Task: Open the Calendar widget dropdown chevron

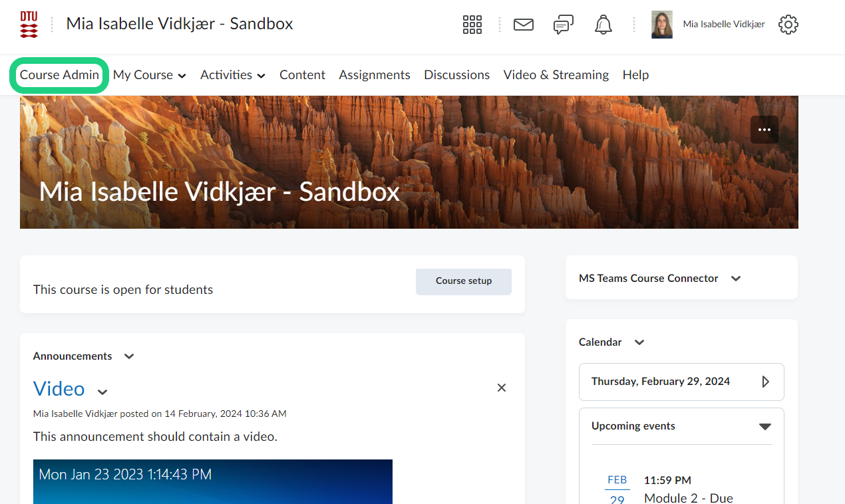Action: click(639, 342)
